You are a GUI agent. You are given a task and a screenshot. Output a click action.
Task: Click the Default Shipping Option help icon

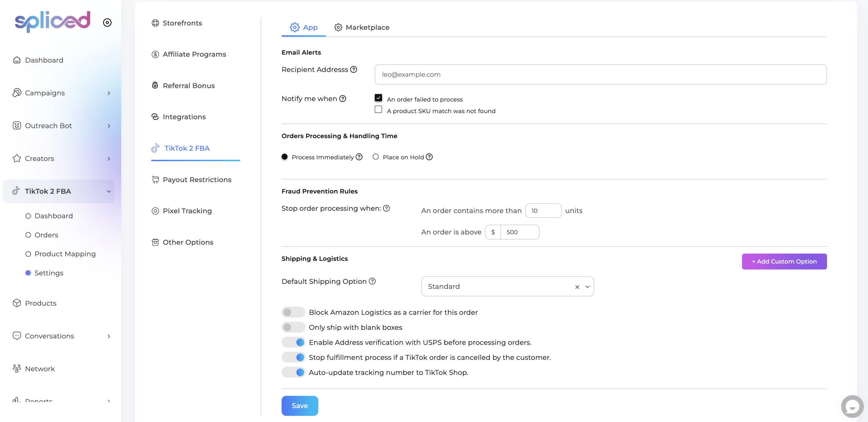[372, 281]
